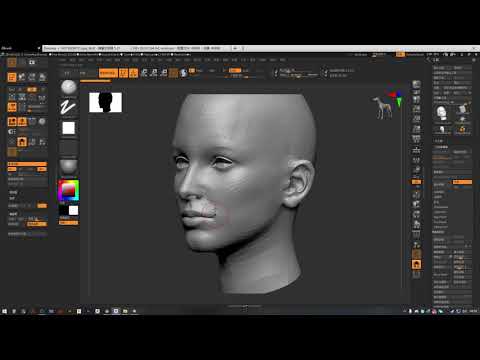
Task: Select the white main color swatch
Action: coord(73,210)
